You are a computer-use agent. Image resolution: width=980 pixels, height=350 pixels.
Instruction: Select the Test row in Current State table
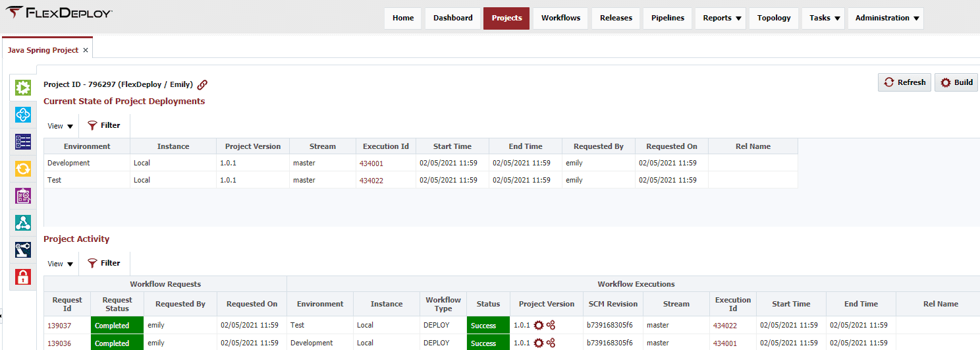click(x=421, y=180)
